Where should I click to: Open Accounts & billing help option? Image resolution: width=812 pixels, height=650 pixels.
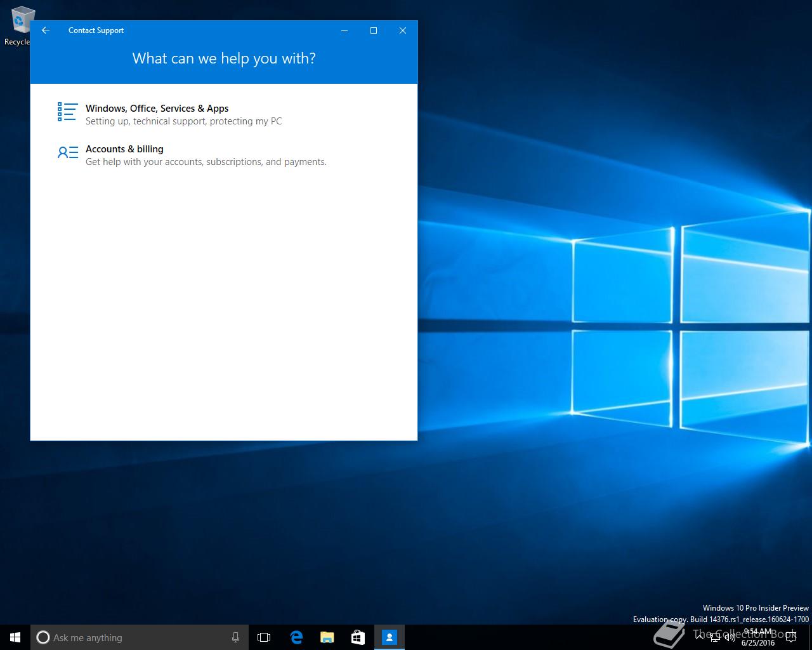click(x=124, y=149)
